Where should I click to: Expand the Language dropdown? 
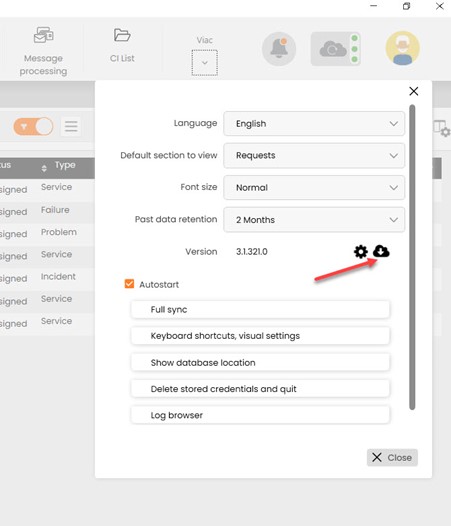pos(314,123)
